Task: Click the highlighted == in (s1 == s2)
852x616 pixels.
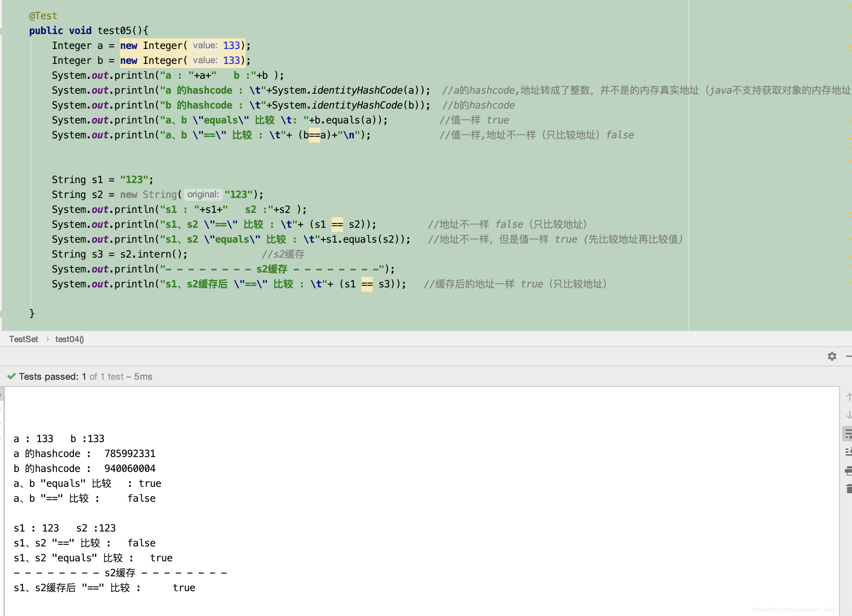Action: click(337, 225)
